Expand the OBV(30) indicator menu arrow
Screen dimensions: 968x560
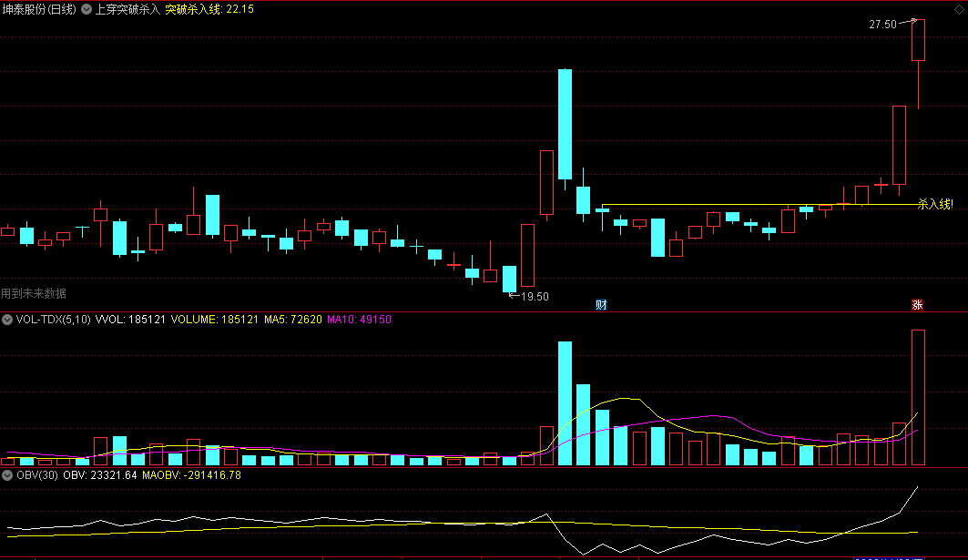tap(7, 475)
